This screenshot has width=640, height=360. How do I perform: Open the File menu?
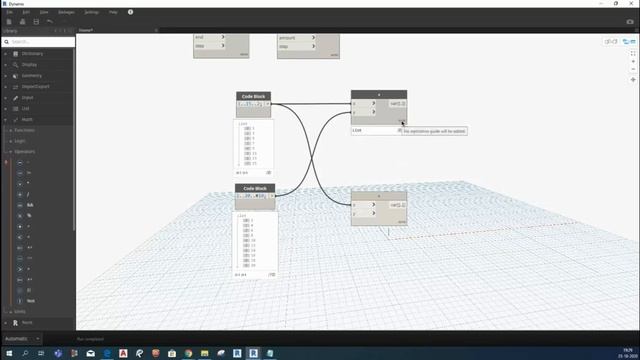(x=9, y=12)
